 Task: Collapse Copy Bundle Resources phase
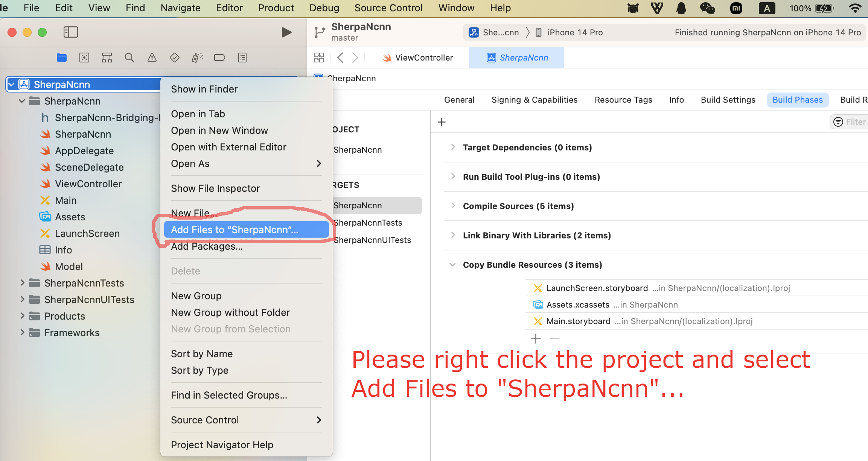coord(453,264)
